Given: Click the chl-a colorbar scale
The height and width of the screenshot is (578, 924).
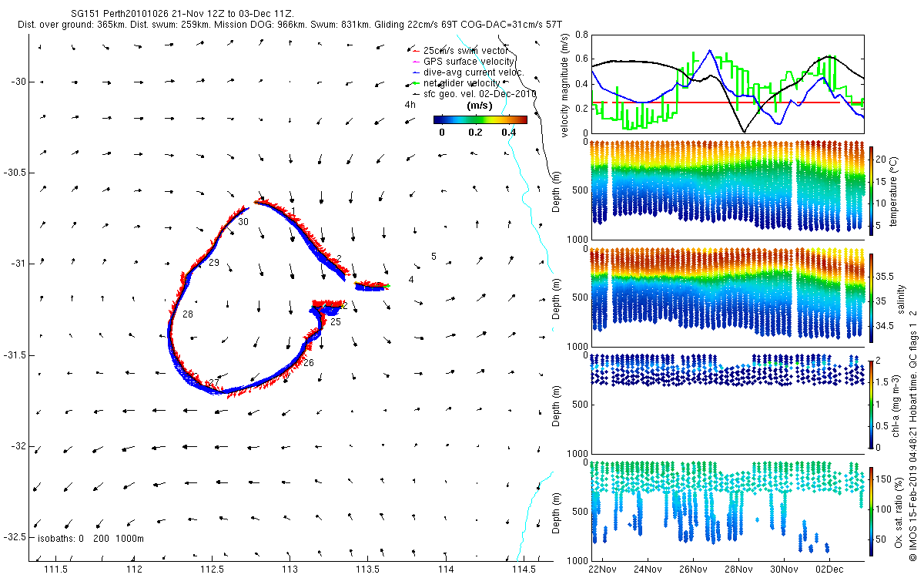Looking at the screenshot, I should tap(872, 403).
